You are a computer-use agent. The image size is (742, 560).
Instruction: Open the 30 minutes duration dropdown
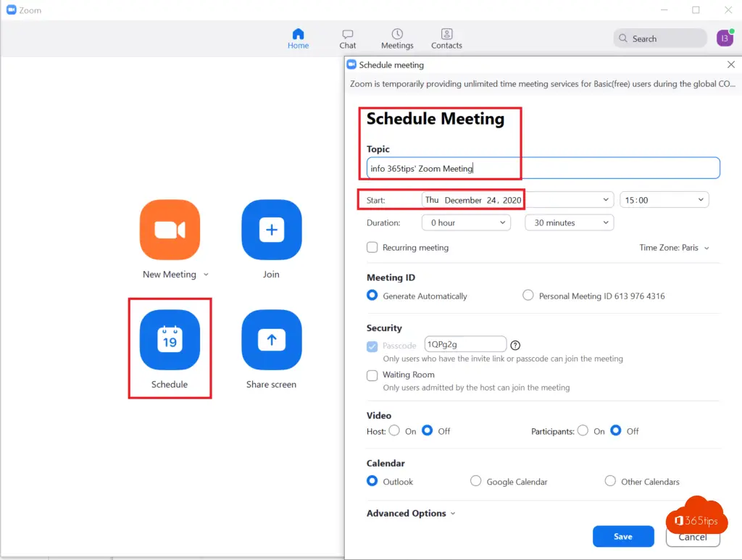point(569,223)
